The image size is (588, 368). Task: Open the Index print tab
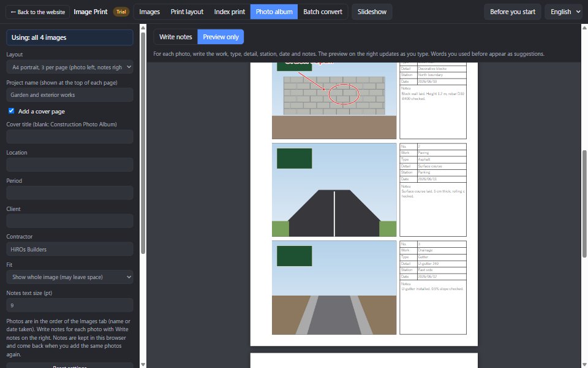point(230,12)
